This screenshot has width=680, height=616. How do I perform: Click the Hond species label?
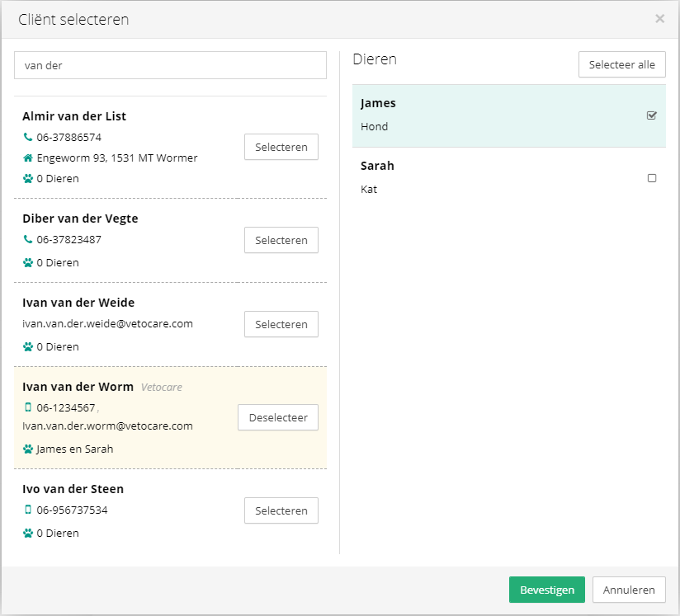[x=375, y=127]
